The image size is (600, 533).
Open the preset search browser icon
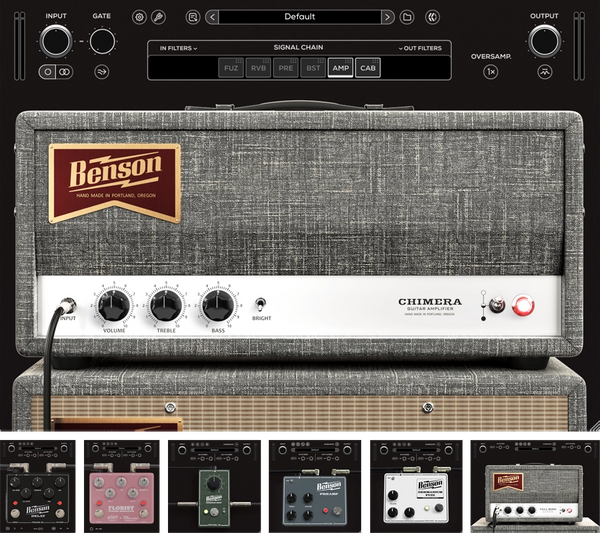click(193, 17)
